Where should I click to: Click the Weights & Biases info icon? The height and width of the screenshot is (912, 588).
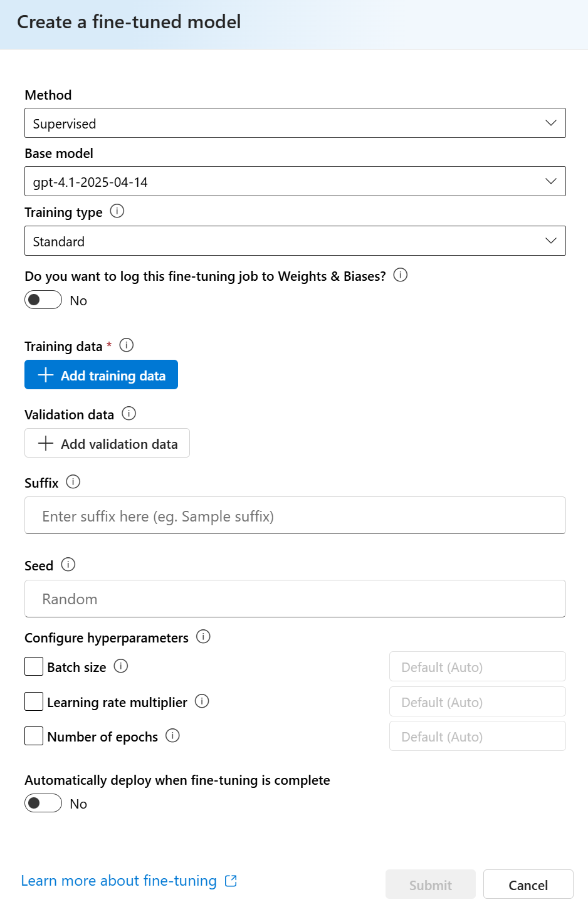click(401, 275)
